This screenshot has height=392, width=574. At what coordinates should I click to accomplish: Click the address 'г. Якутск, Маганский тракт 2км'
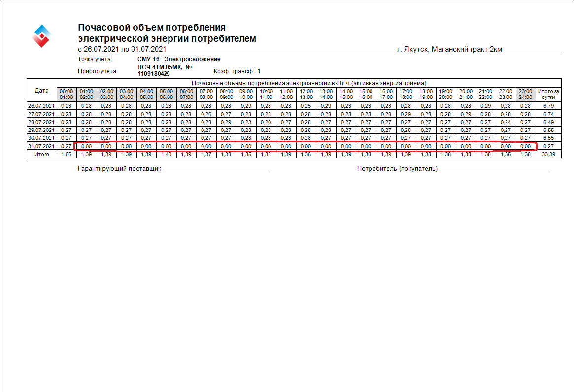pos(449,49)
